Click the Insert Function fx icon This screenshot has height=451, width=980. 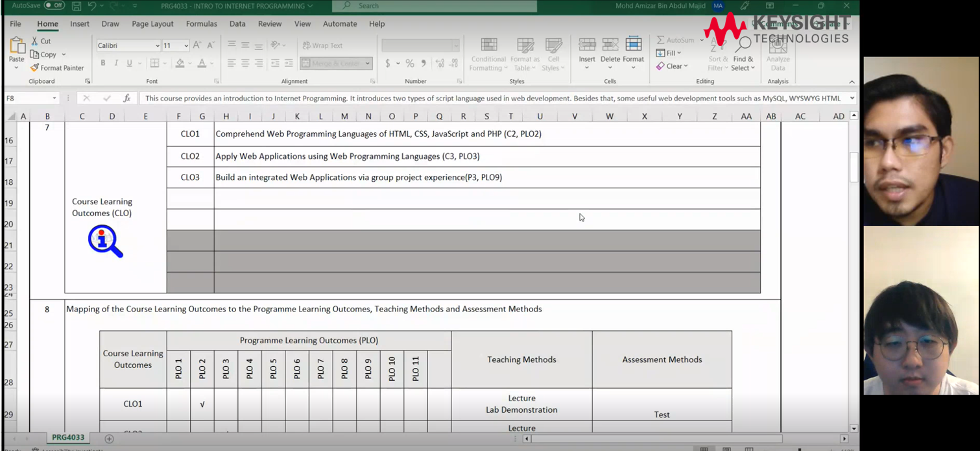[126, 98]
